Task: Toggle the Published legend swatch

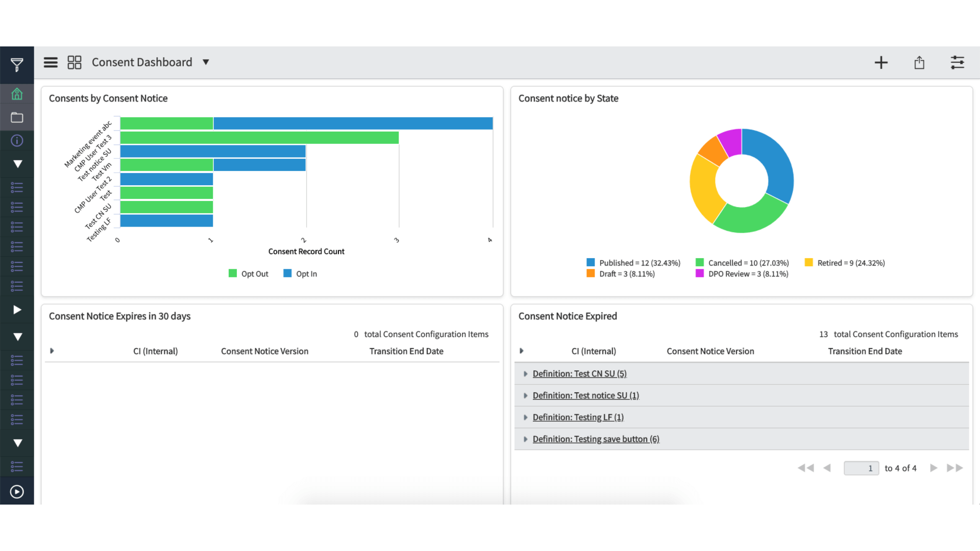Action: (x=591, y=262)
